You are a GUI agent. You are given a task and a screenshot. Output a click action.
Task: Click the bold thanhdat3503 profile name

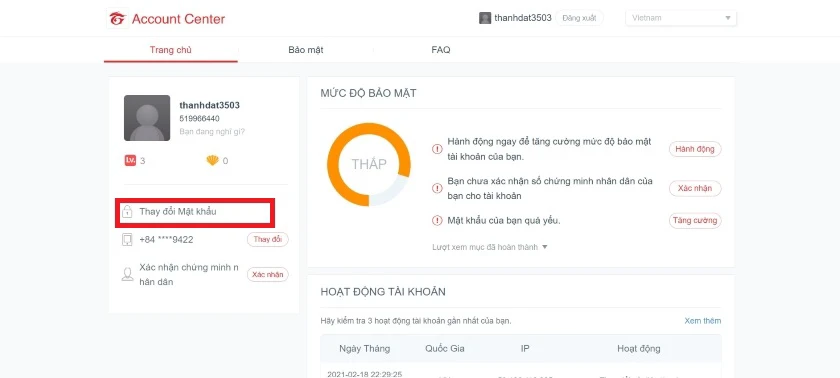pos(209,105)
